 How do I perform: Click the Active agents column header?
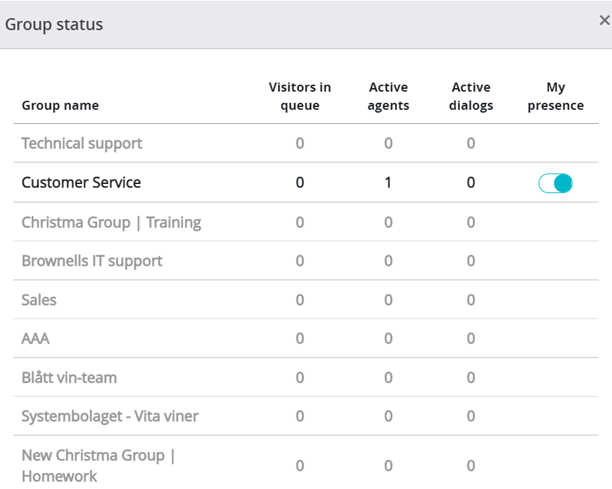(388, 97)
